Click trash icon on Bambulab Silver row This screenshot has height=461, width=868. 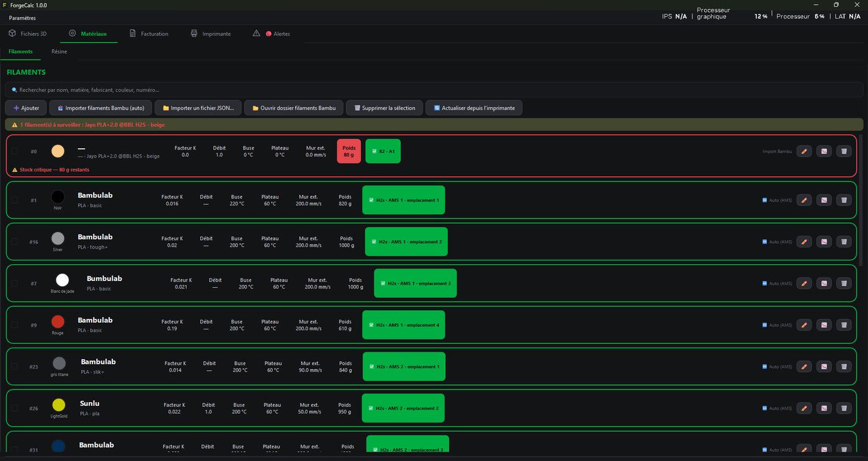coord(844,241)
